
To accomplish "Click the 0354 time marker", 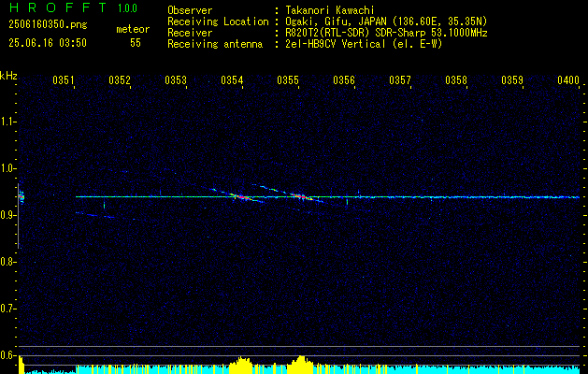I will pos(232,80).
